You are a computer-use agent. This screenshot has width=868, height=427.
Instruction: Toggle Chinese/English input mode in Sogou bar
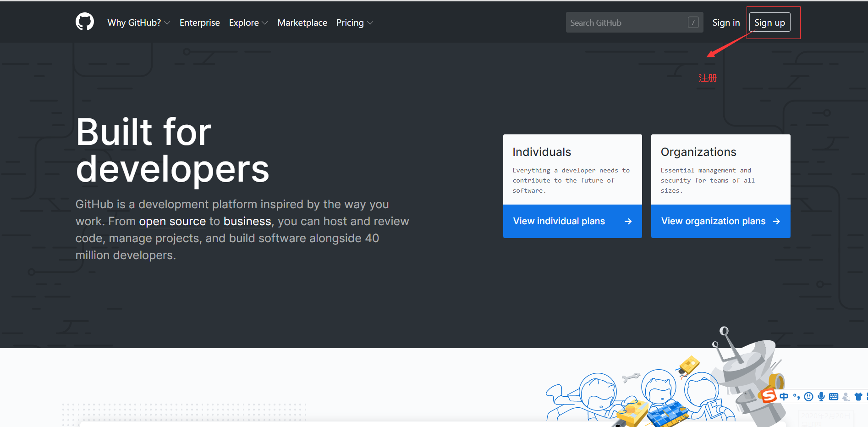784,397
